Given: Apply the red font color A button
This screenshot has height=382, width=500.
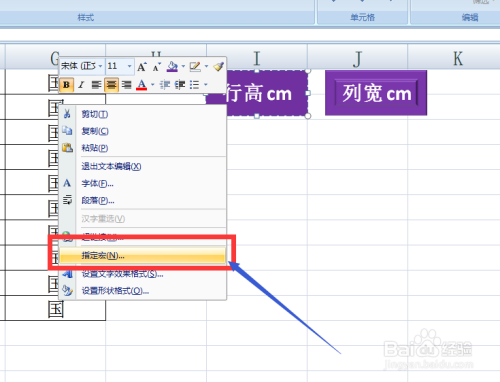Looking at the screenshot, I should point(142,85).
